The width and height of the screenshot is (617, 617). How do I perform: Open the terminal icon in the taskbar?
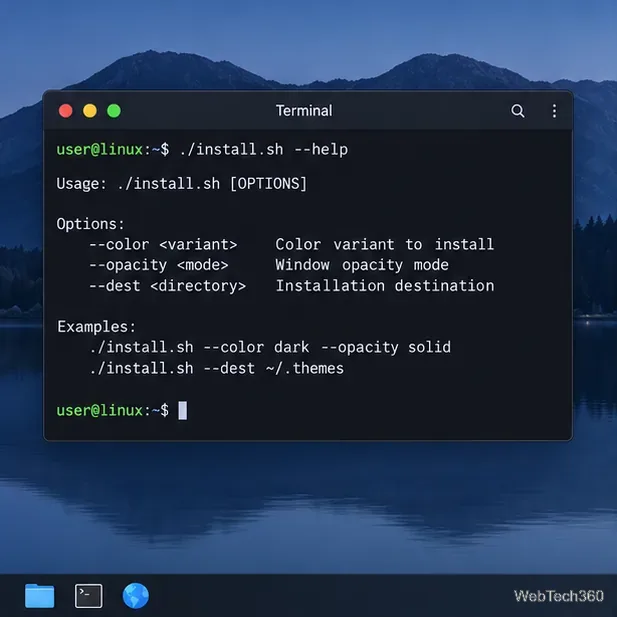click(x=89, y=596)
